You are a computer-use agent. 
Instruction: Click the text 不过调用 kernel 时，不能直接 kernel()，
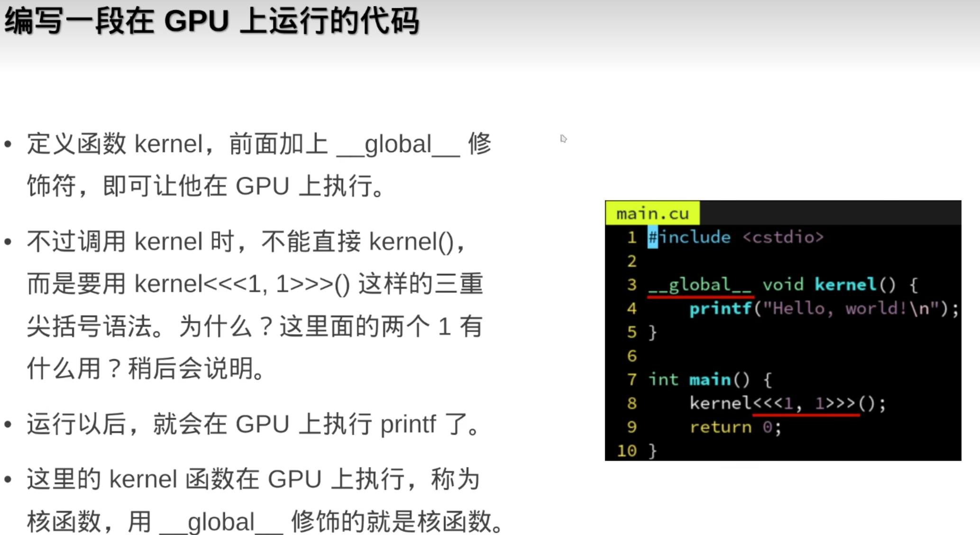[x=247, y=242]
